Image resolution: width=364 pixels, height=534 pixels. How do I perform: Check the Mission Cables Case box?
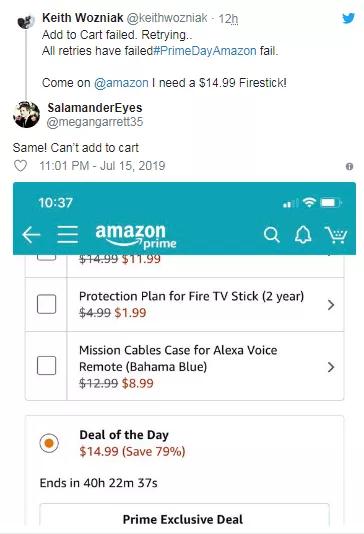(46, 366)
